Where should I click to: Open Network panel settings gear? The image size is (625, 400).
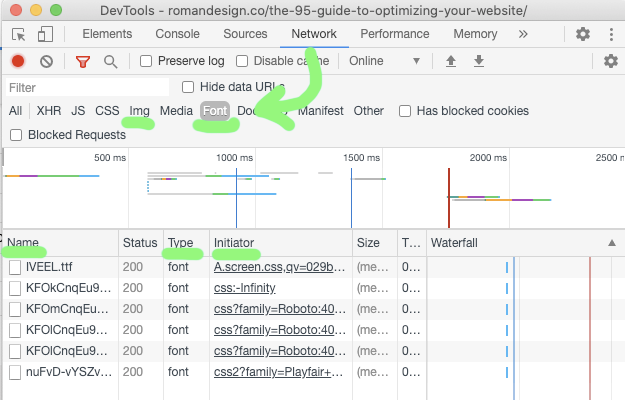(611, 61)
